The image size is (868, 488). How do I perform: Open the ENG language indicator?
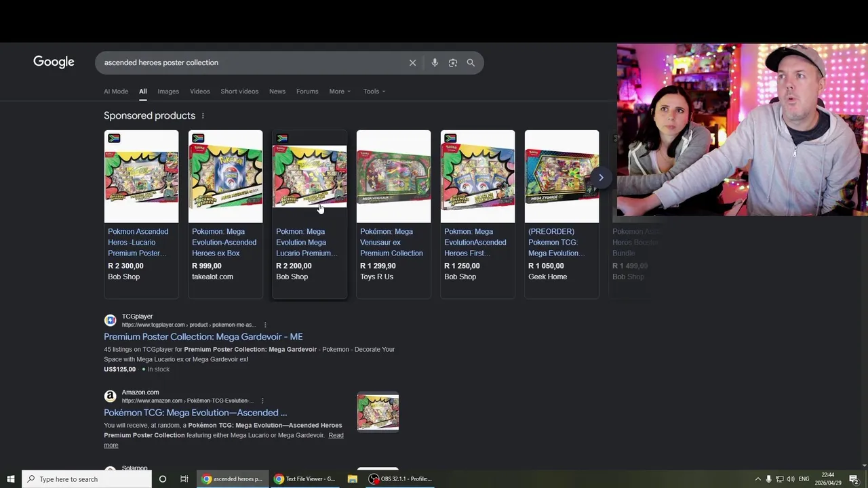804,479
